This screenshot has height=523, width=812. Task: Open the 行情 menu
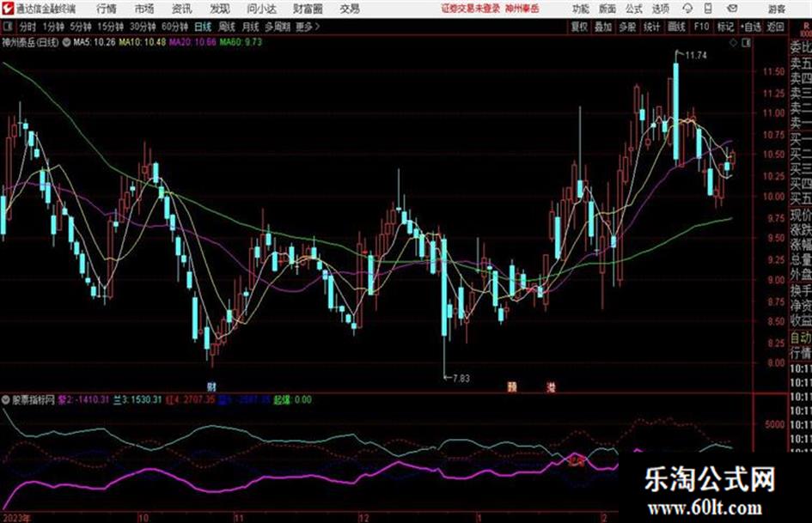click(x=107, y=9)
